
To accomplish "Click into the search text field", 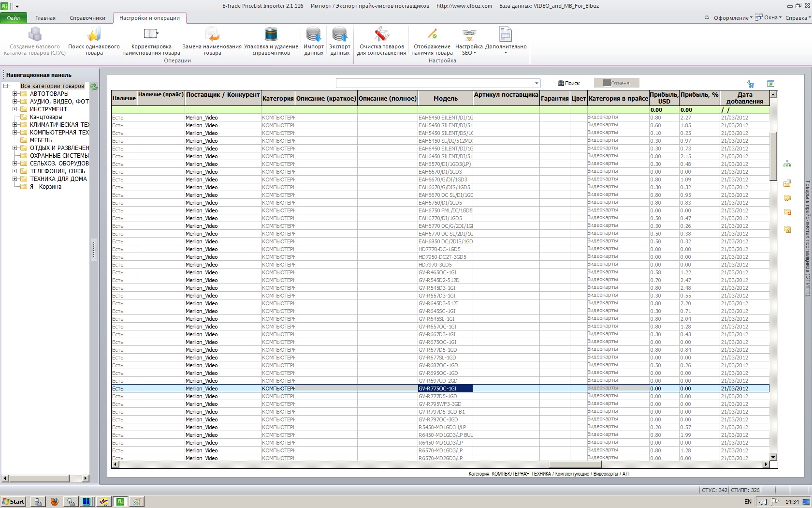I will 435,83.
